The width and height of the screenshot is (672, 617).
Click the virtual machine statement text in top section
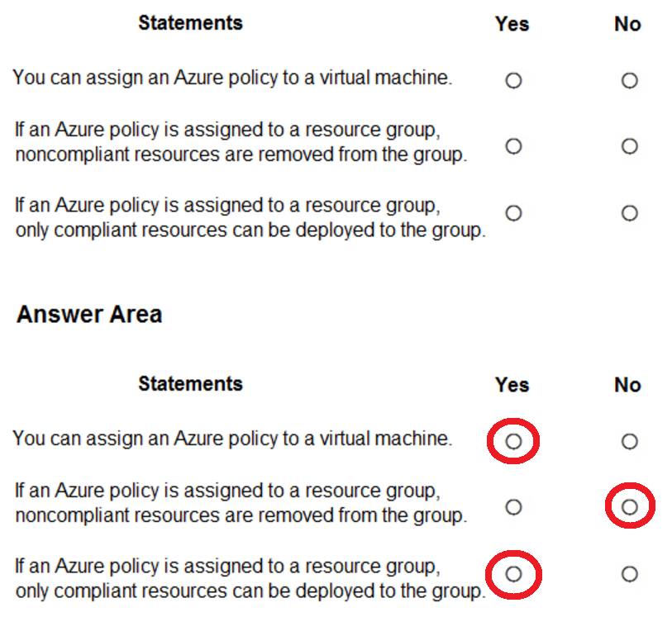[232, 78]
